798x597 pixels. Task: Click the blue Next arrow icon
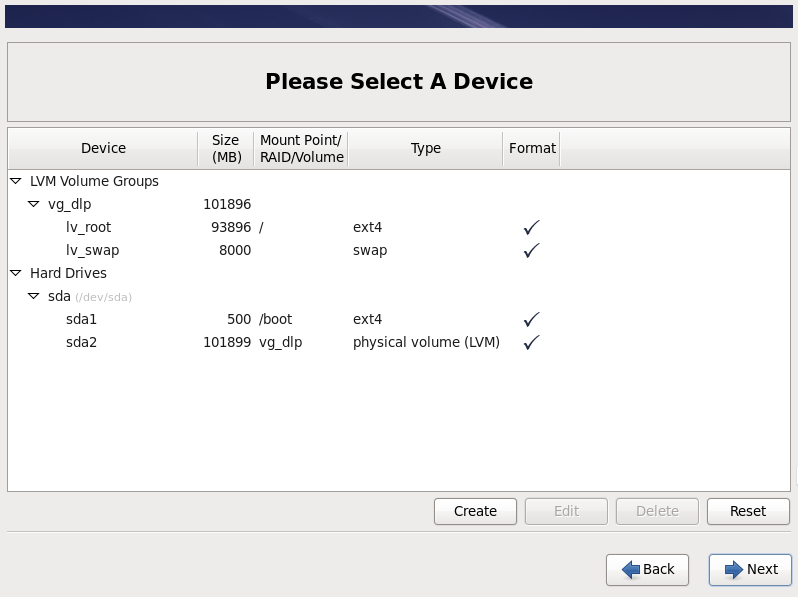point(734,570)
